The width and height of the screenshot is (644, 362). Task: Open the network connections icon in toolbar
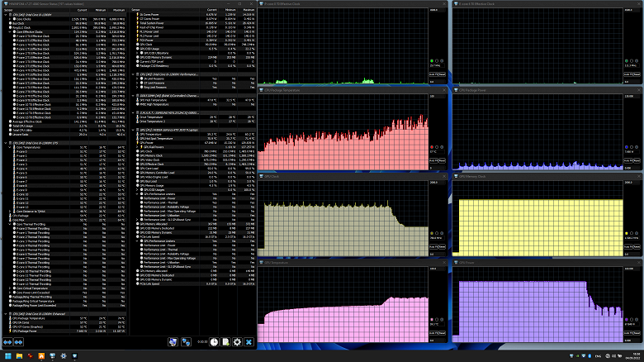[186, 342]
